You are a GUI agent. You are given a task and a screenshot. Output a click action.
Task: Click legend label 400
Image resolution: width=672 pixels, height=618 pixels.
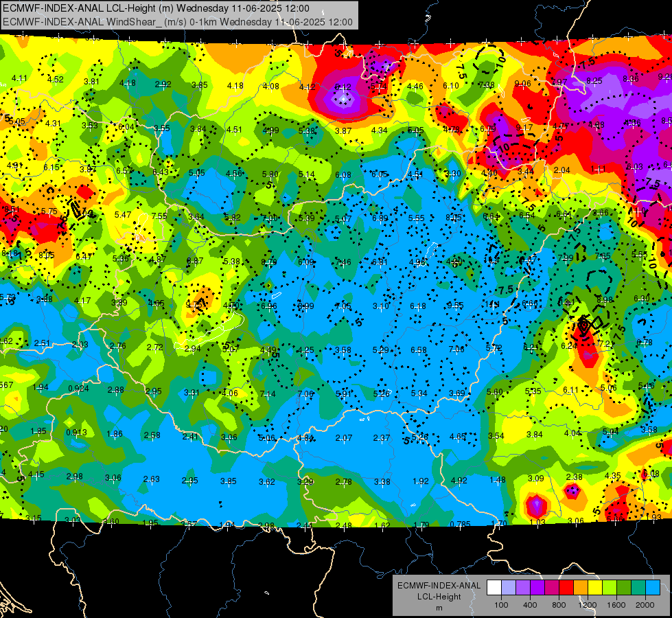point(530,605)
